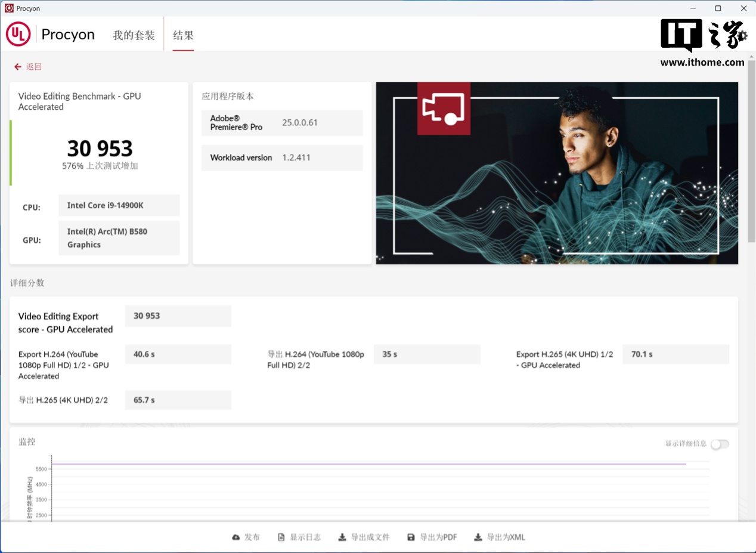Switch to the 我的套装 tab
Image resolution: width=756 pixels, height=553 pixels.
134,35
